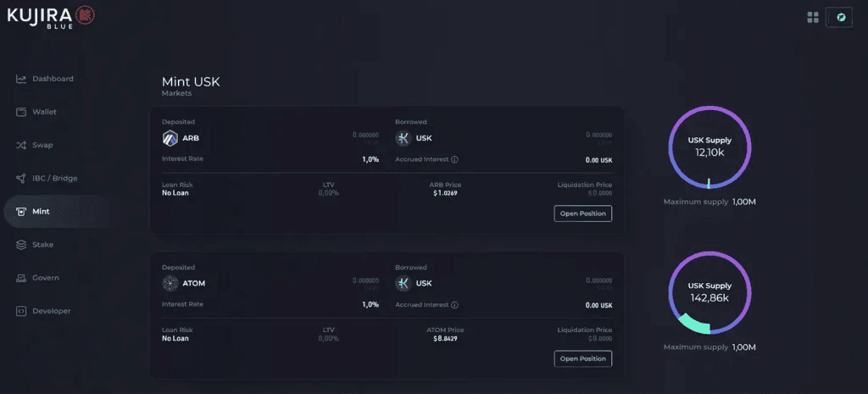Image resolution: width=868 pixels, height=394 pixels.
Task: Click the Dashboard chart icon in sidebar
Action: (21, 79)
